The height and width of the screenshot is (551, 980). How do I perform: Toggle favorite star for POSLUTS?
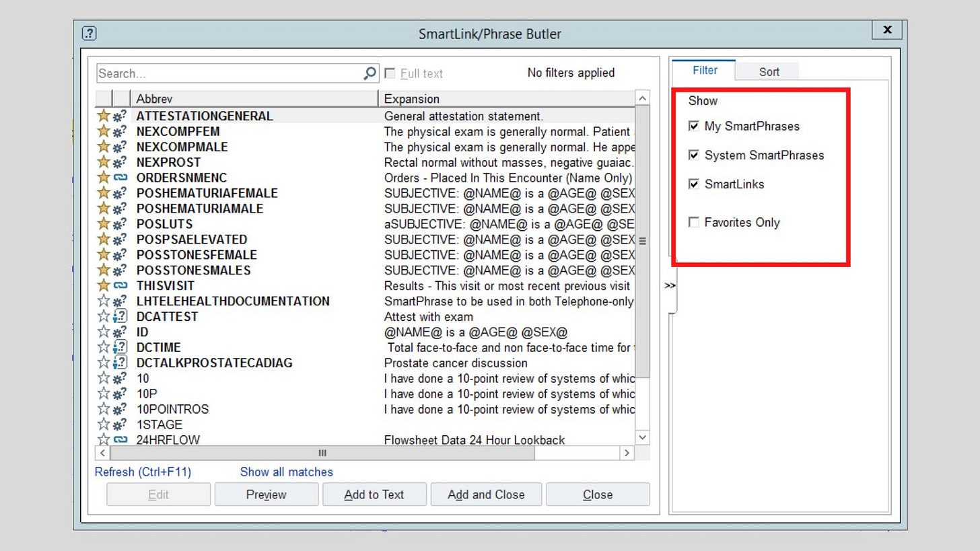(x=104, y=224)
